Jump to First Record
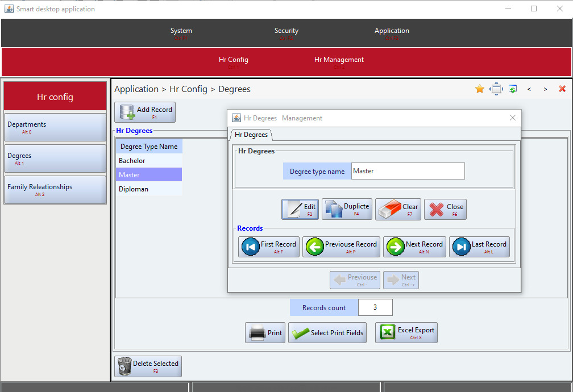The width and height of the screenshot is (573, 392). [x=269, y=247]
